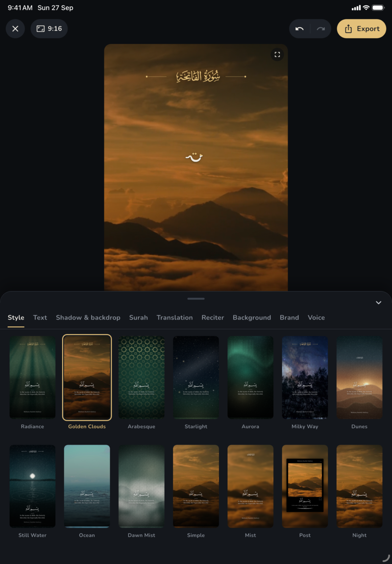The height and width of the screenshot is (564, 392).
Task: Open the Brand tab
Action: pyautogui.click(x=289, y=318)
